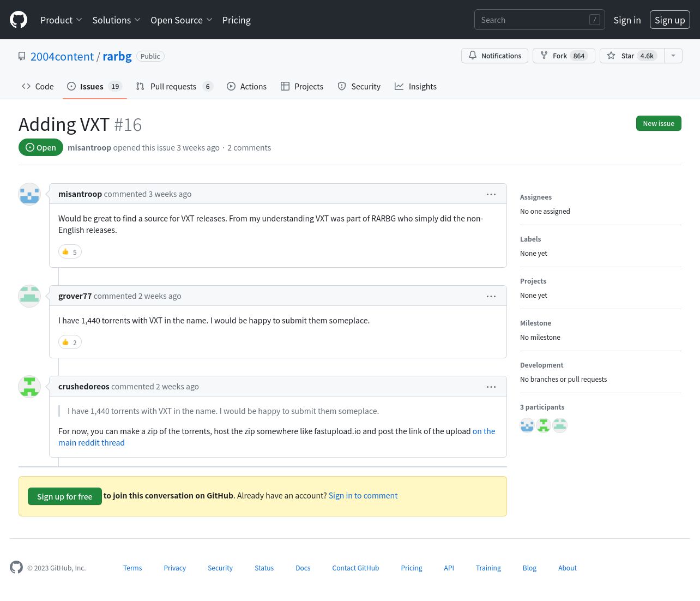
Task: Open grover77 username link
Action: 75,296
